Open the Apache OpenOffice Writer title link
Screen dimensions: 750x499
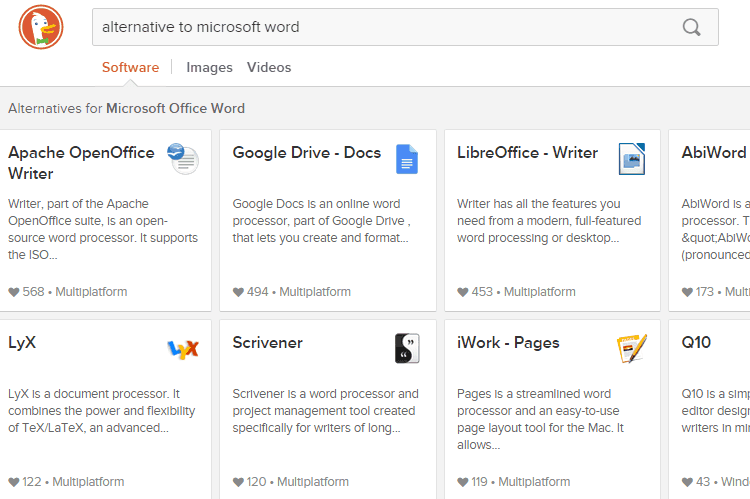[x=81, y=163]
